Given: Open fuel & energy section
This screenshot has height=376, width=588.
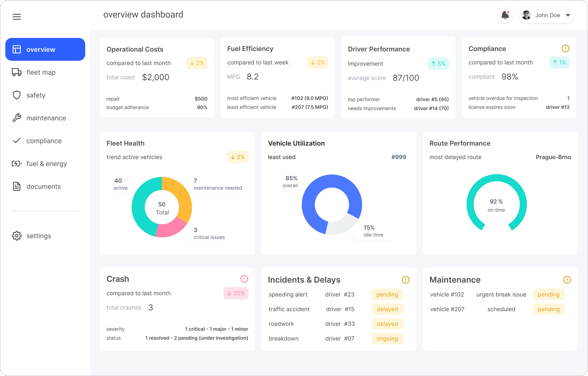Looking at the screenshot, I should click(46, 164).
